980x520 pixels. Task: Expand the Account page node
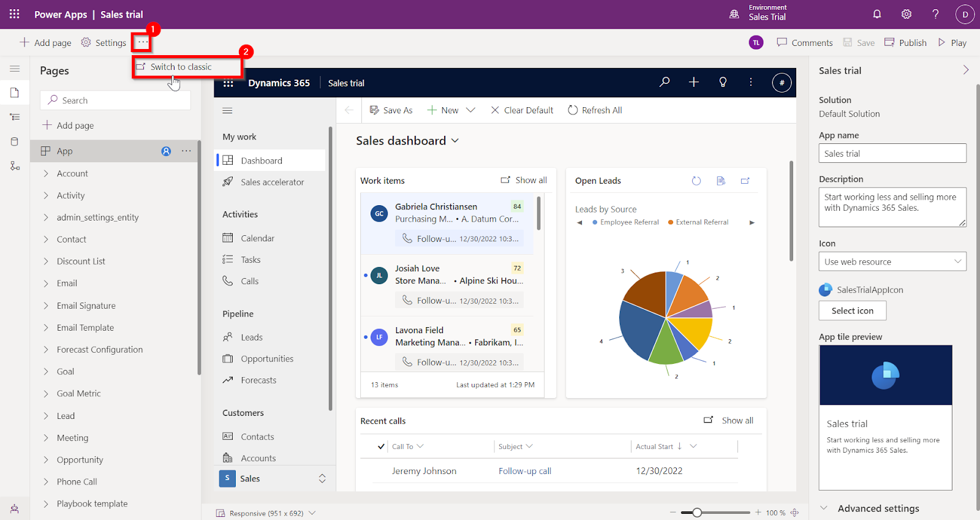[x=46, y=173]
